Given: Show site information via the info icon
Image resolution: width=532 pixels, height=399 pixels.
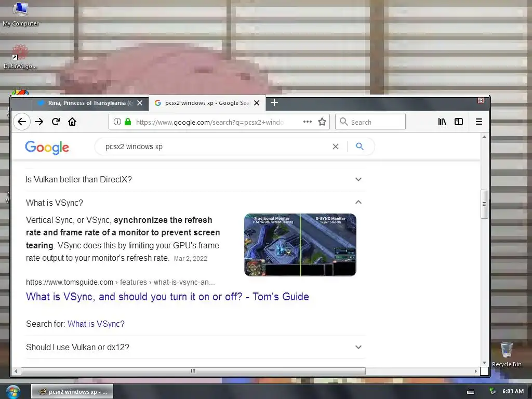Looking at the screenshot, I should [x=117, y=122].
